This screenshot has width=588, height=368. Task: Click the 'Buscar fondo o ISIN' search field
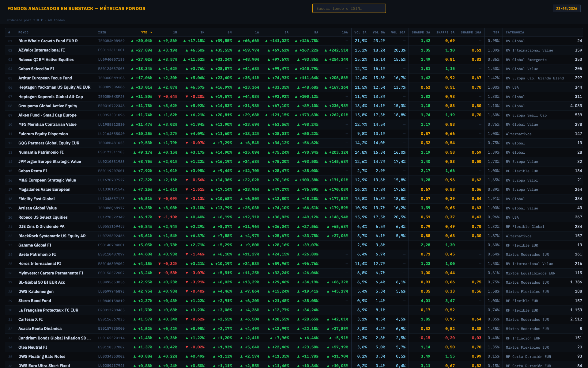[349, 8]
